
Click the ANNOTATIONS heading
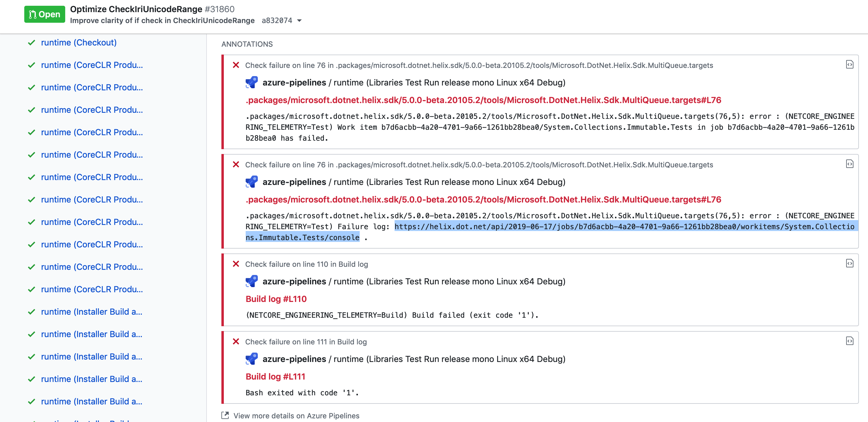coord(247,44)
